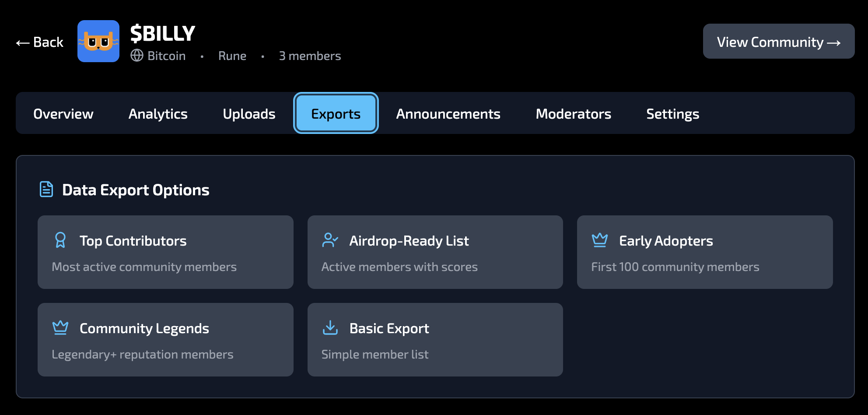The image size is (868, 415).
Task: Click the $BILLY cat avatar icon
Action: 98,41
